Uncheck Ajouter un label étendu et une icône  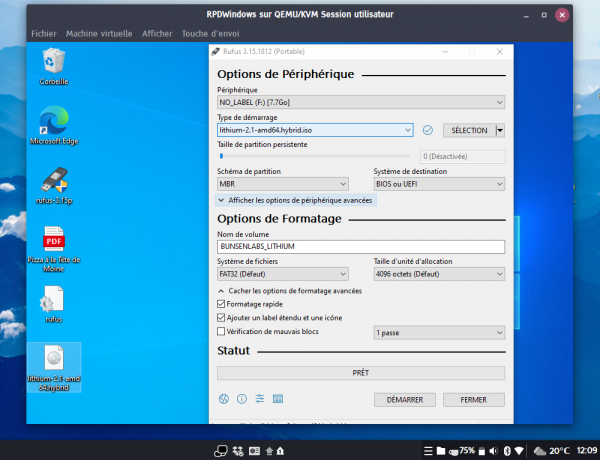tap(222, 317)
